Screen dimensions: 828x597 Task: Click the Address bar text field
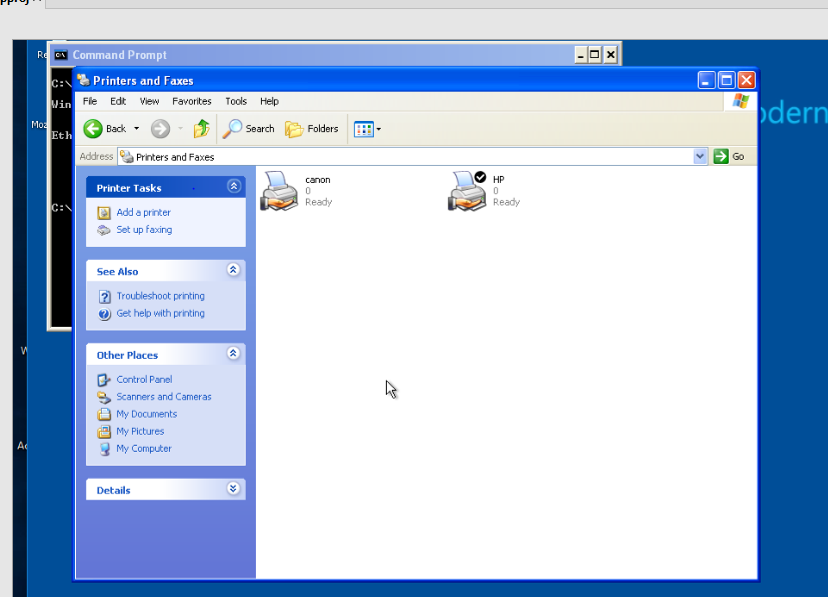coord(400,156)
